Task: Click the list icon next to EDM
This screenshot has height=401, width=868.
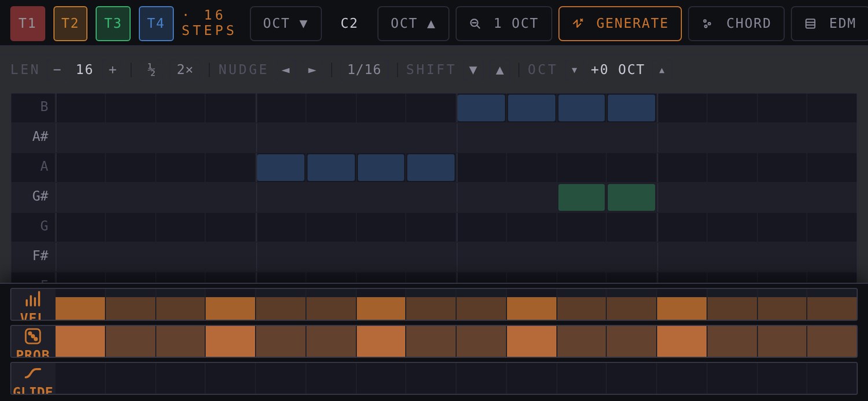Action: (811, 24)
